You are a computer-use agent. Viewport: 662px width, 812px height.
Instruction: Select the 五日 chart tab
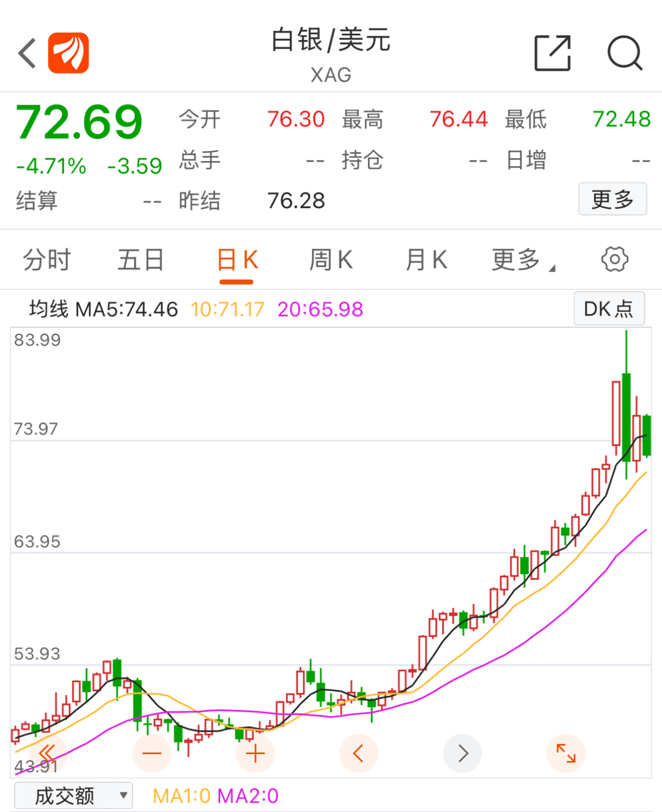coord(141,260)
